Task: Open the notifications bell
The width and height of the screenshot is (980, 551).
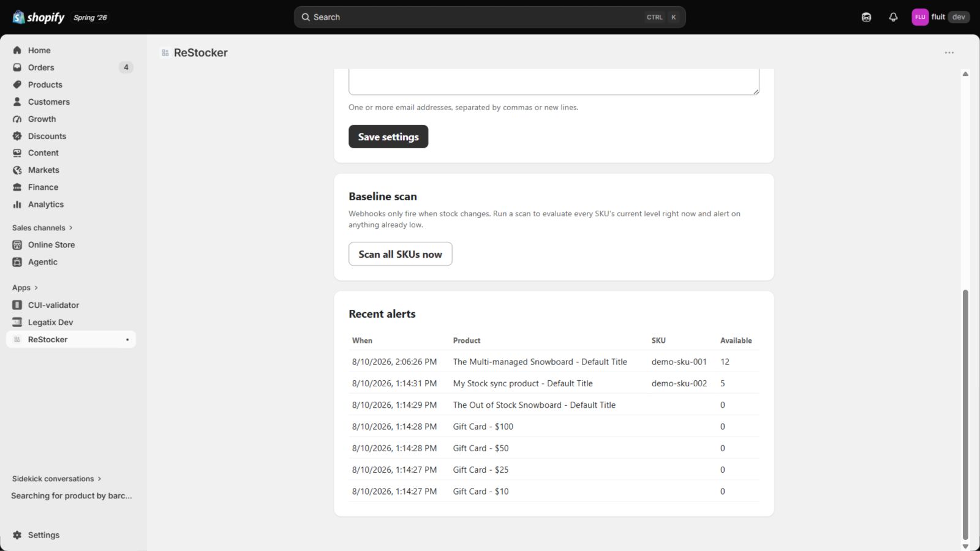Action: point(893,17)
